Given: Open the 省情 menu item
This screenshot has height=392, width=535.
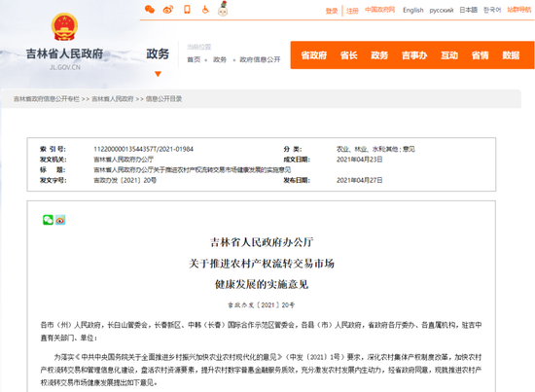Looking at the screenshot, I should [x=481, y=55].
